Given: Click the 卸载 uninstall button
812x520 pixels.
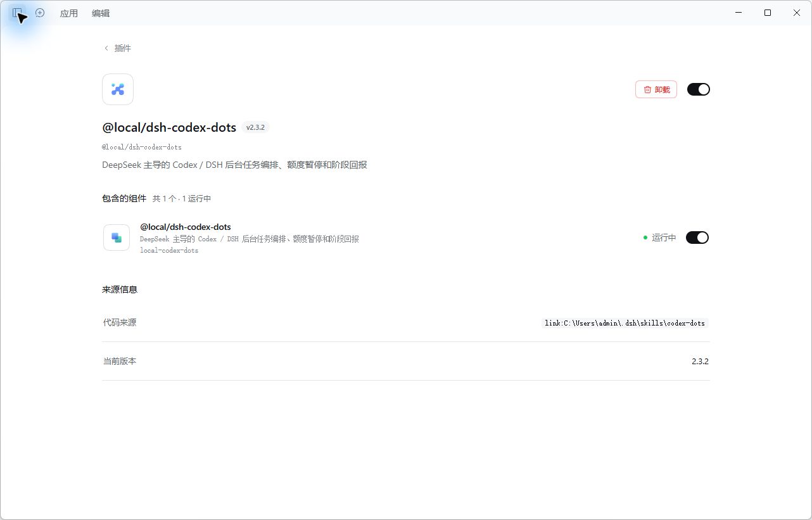Looking at the screenshot, I should point(656,89).
